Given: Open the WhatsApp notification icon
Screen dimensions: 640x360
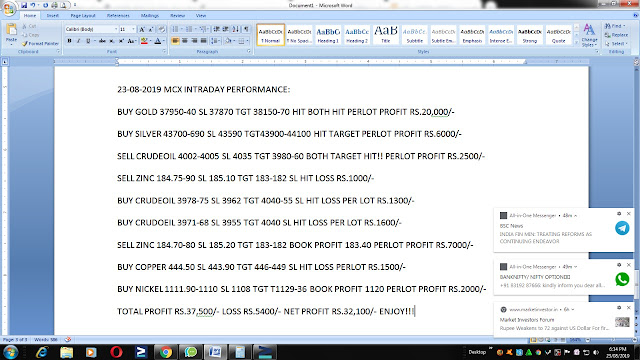Looking at the screenshot, I should coord(622,279).
